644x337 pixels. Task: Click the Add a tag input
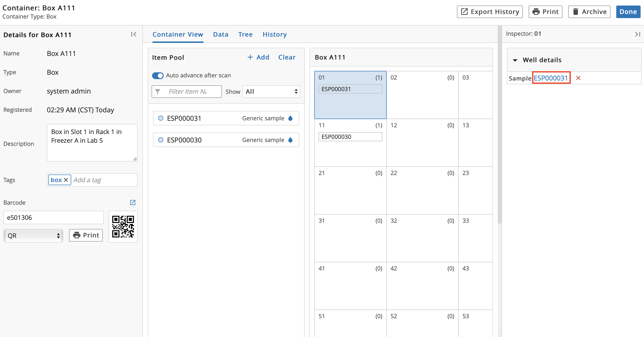click(x=104, y=180)
